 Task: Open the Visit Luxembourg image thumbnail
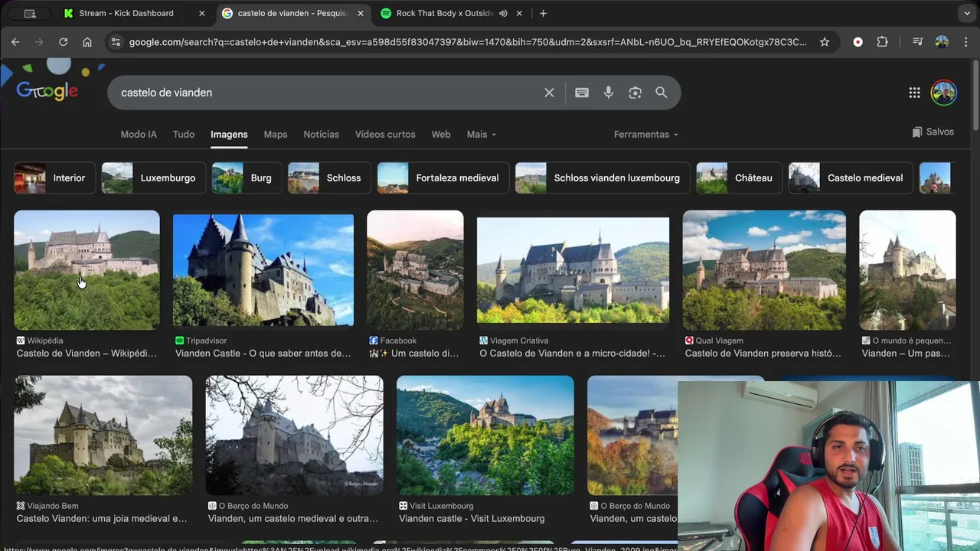tap(485, 435)
